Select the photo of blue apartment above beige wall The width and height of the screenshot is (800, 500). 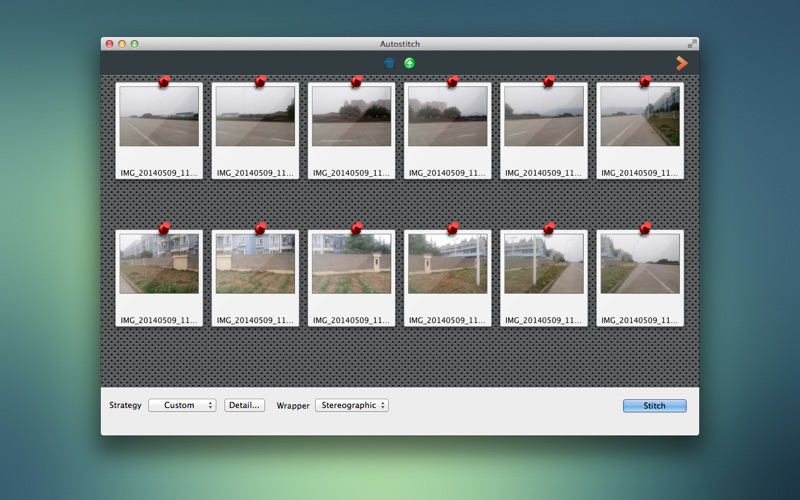coord(255,278)
